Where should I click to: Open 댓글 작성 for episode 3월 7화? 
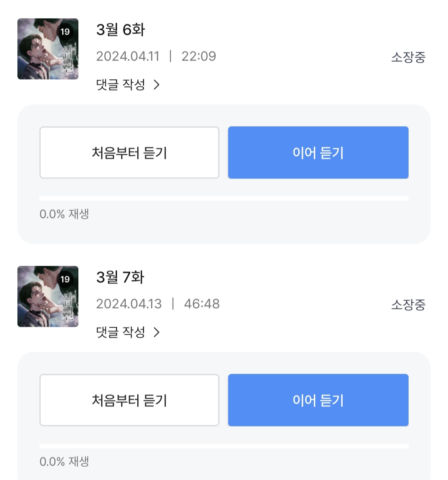121,332
